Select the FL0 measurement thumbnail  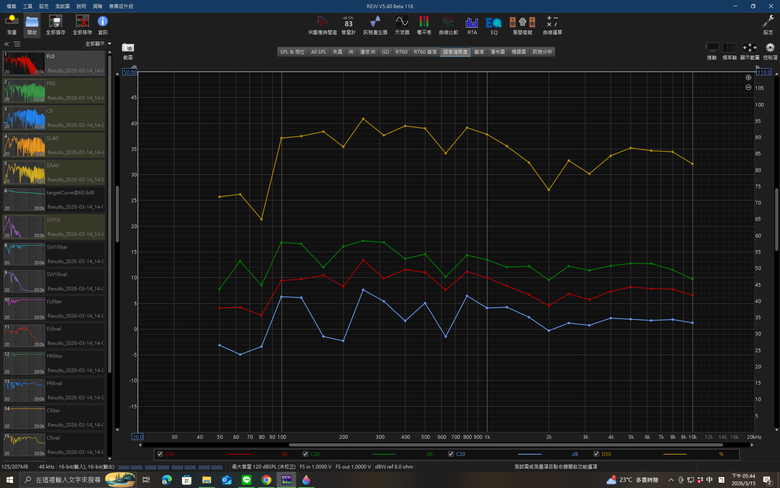point(24,64)
